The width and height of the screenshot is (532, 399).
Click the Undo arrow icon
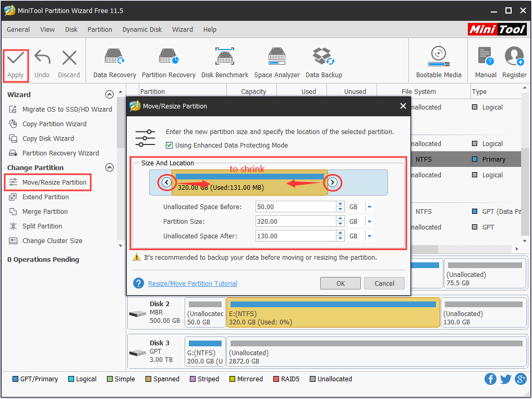42,58
